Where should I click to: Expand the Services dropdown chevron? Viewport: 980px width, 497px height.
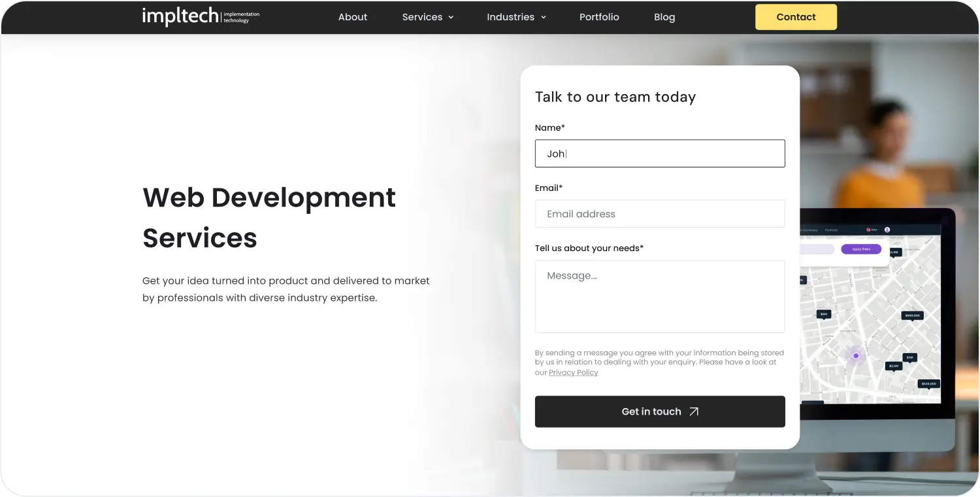[450, 18]
